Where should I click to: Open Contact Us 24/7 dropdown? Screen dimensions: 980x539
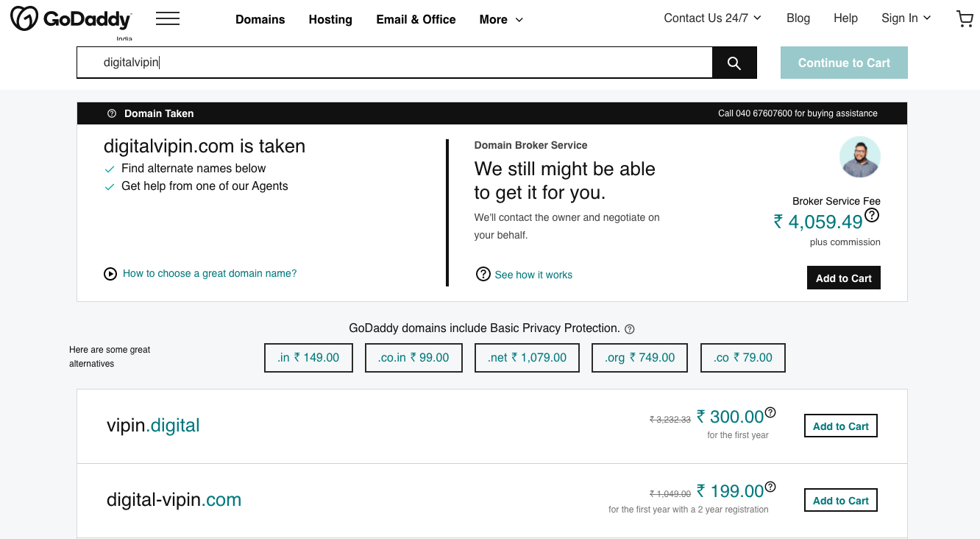click(x=712, y=18)
